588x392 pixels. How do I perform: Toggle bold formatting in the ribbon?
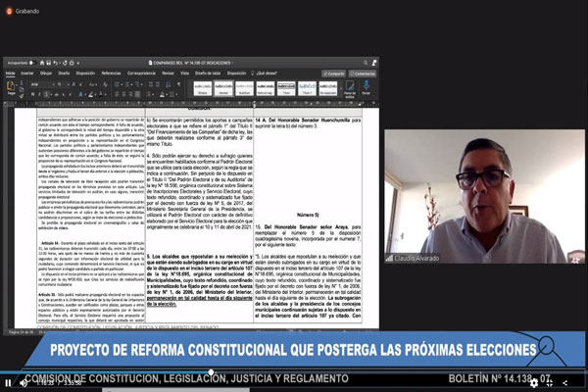(x=34, y=94)
